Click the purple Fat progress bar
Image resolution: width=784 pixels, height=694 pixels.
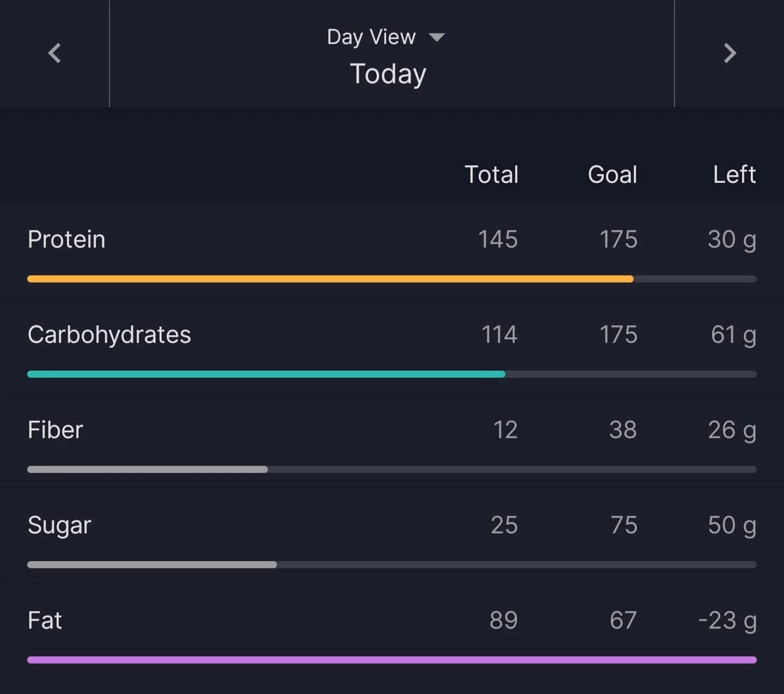392,660
